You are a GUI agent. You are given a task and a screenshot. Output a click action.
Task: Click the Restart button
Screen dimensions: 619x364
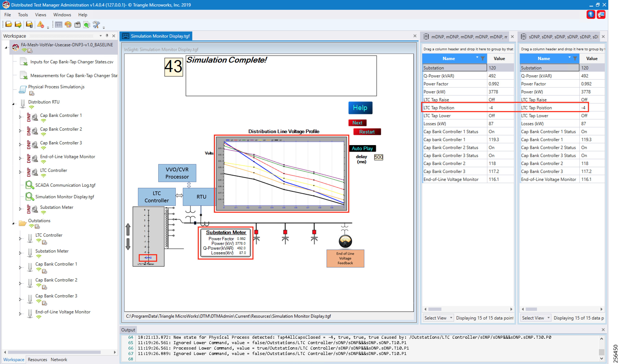click(367, 132)
